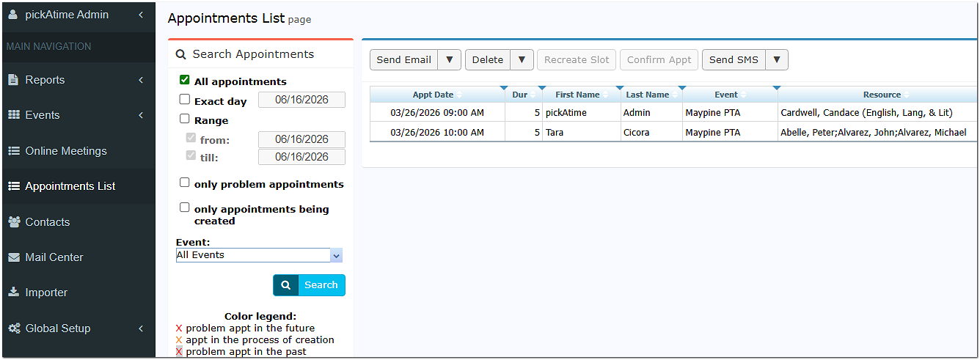Check the All appointments checkbox
Viewport: 980px width, 360px height.
[x=185, y=80]
